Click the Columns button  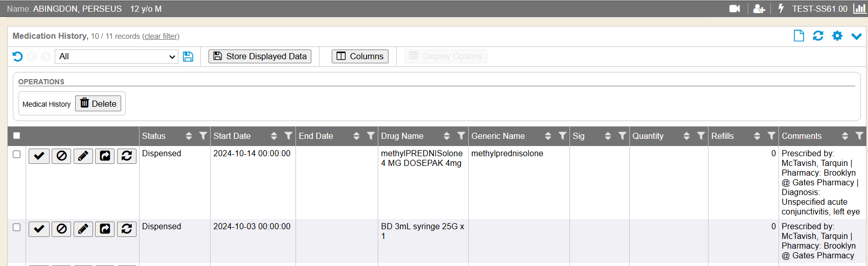[x=360, y=56]
